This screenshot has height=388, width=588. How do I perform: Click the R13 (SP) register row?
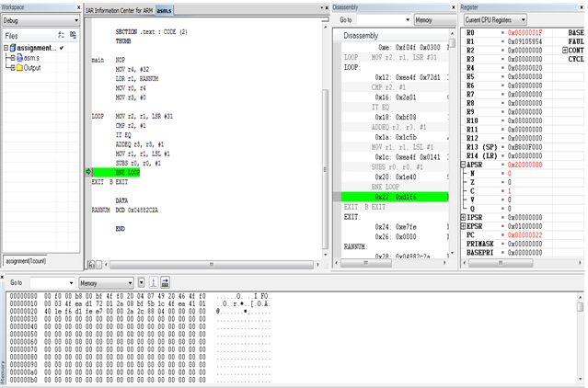tap(506, 147)
